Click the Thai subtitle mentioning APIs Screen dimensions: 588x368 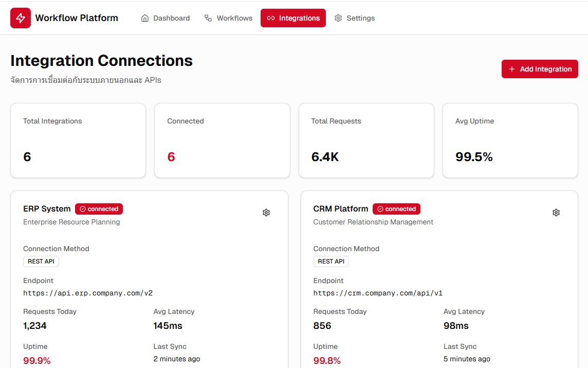(86, 80)
